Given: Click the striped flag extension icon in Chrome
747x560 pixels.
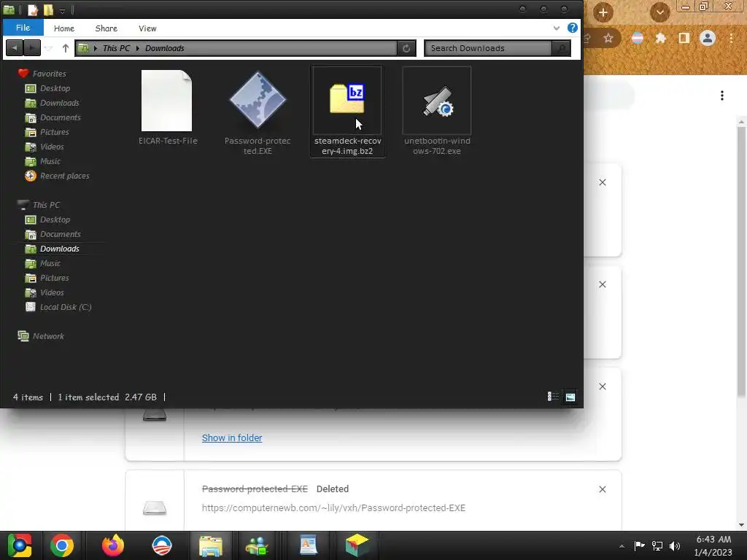Looking at the screenshot, I should pos(638,38).
